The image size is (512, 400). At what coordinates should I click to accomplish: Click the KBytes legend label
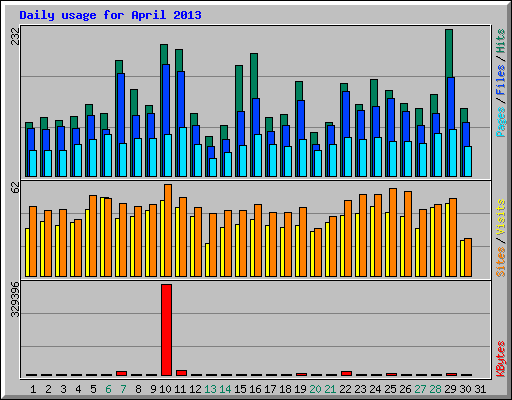point(500,359)
